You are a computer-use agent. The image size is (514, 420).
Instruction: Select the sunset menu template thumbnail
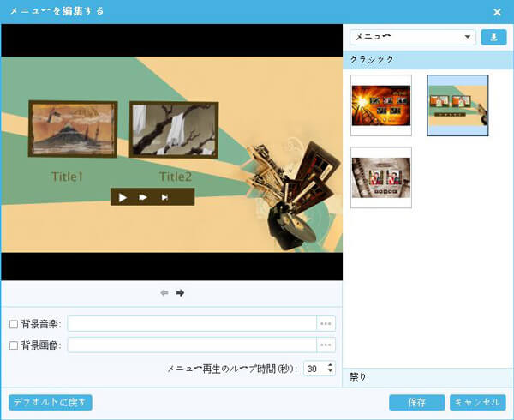coord(381,105)
